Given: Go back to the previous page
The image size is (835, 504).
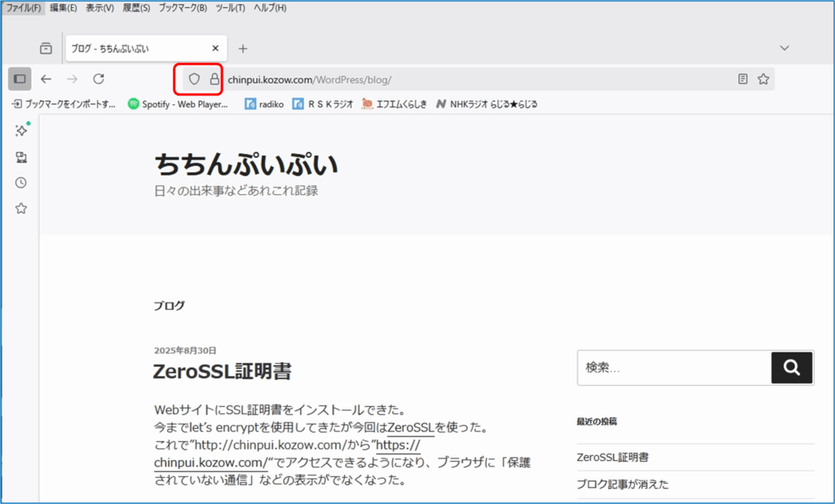Looking at the screenshot, I should (x=46, y=79).
